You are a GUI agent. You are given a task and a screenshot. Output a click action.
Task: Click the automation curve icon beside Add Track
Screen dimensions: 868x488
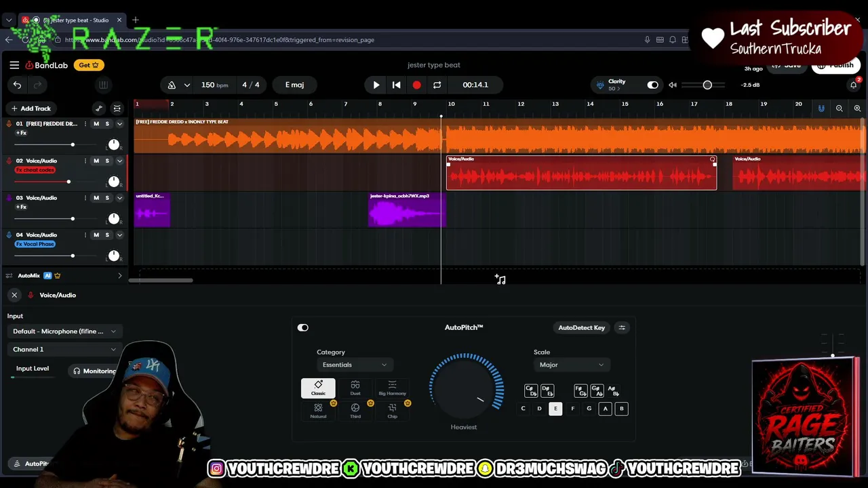click(x=99, y=108)
